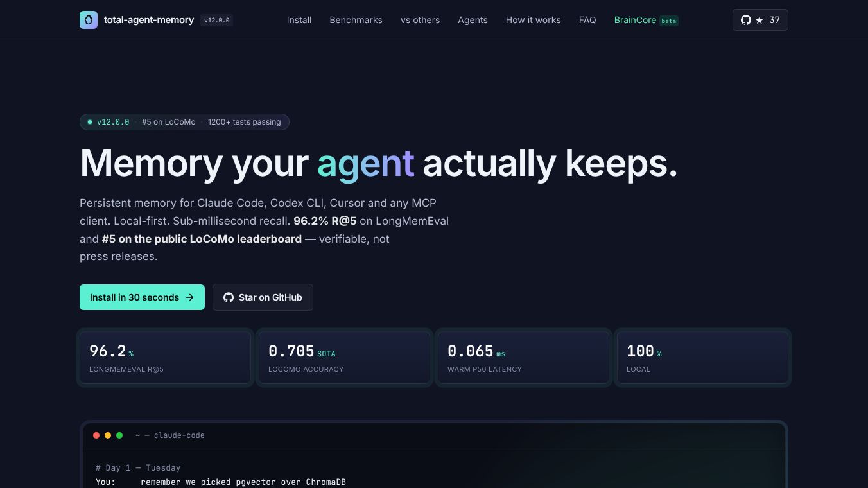Click the total-agent-memory brand name
The width and height of the screenshot is (868, 488).
coord(149,20)
